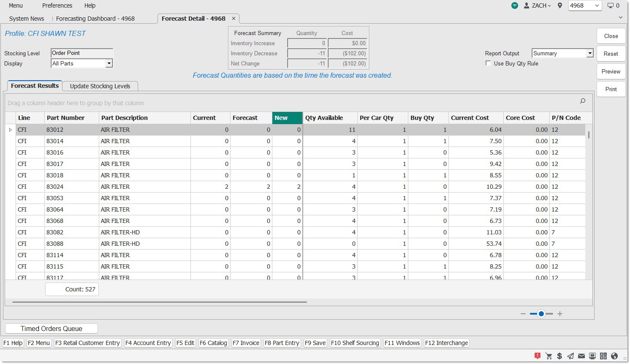Click the red alert notification icon
630x364 pixels.
(537, 356)
